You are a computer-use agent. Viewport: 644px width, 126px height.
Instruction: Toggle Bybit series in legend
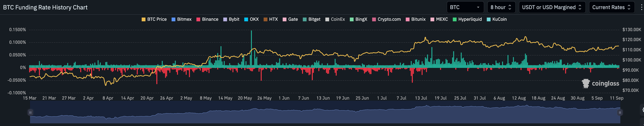[231, 19]
